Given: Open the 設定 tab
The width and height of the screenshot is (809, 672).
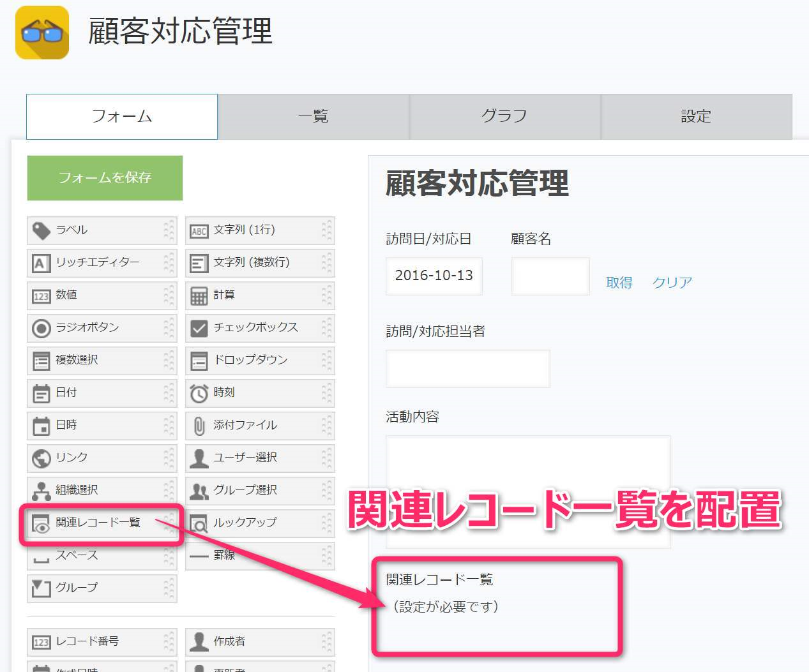Looking at the screenshot, I should point(697,117).
